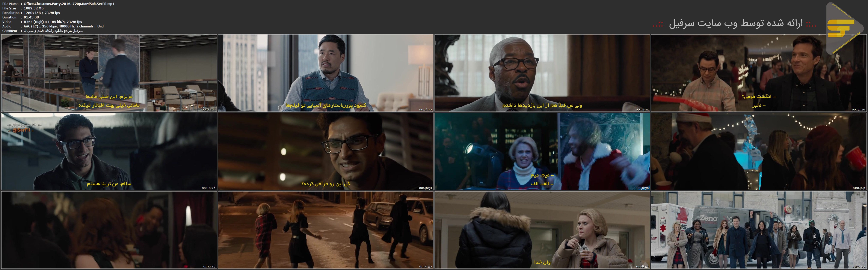This screenshot has width=868, height=270.
Task: Open the street running scene thumbnail 01:20:52
Action: pyautogui.click(x=326, y=230)
